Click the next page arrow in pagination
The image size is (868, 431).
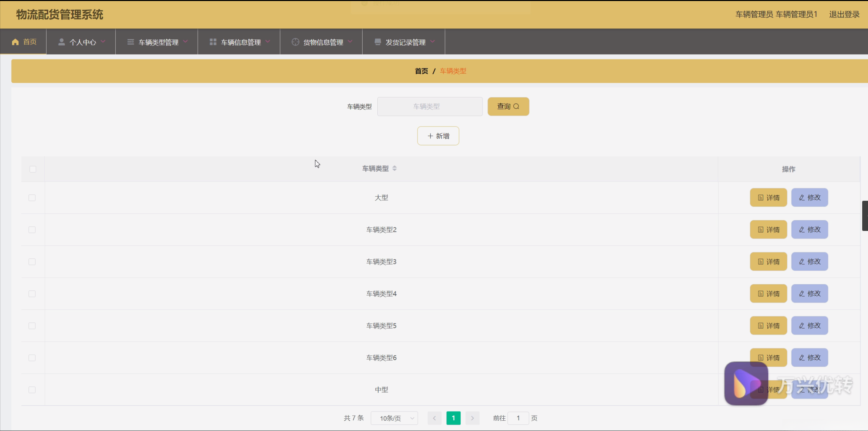coord(472,418)
